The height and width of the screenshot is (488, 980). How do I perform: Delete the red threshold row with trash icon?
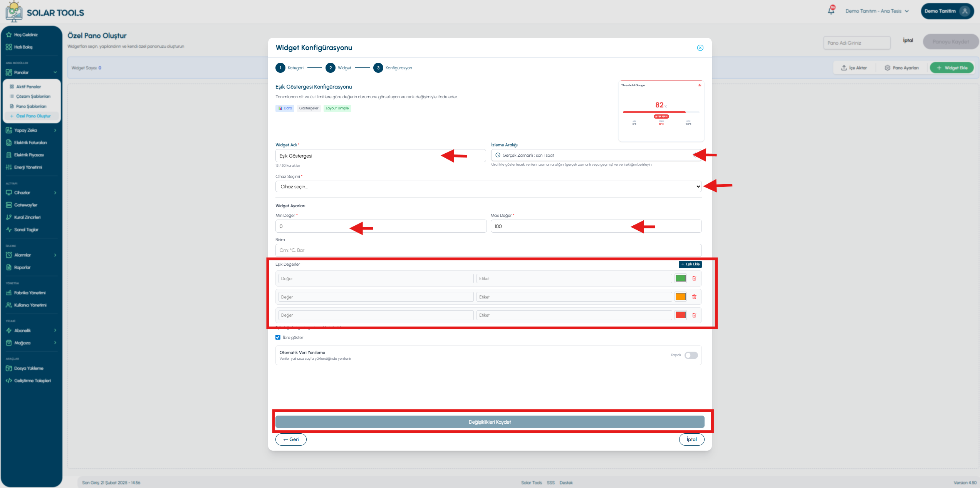(694, 315)
